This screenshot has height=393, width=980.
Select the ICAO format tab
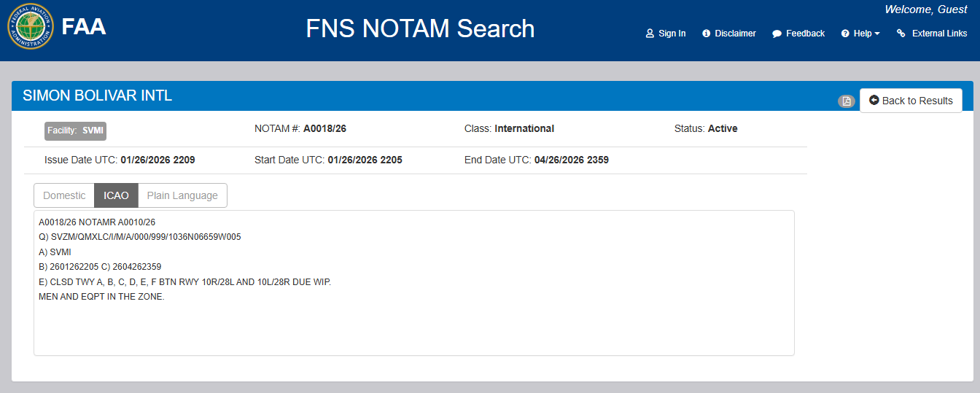tap(116, 195)
